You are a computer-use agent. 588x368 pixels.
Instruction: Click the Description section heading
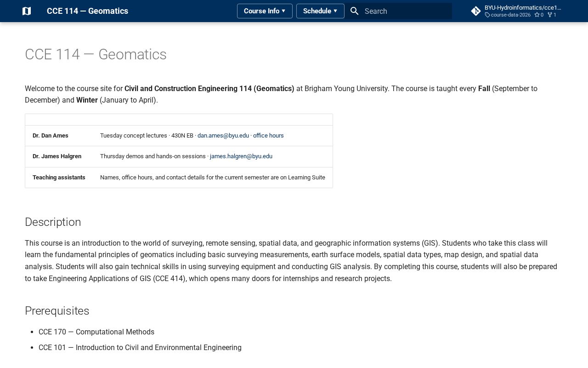[53, 222]
